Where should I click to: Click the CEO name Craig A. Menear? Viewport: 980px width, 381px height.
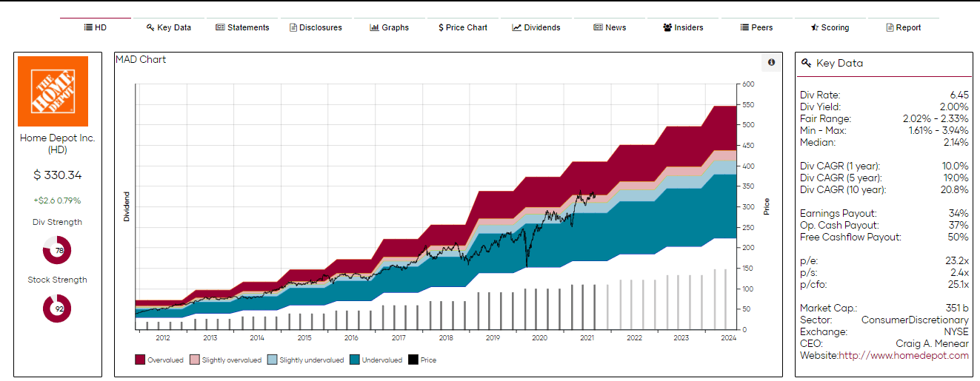932,343
